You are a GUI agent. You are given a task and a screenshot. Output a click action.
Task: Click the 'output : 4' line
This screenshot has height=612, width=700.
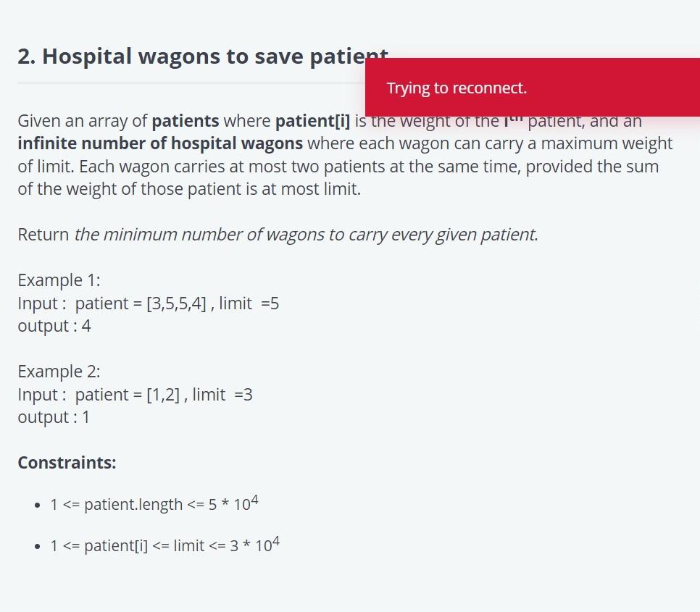(x=54, y=326)
